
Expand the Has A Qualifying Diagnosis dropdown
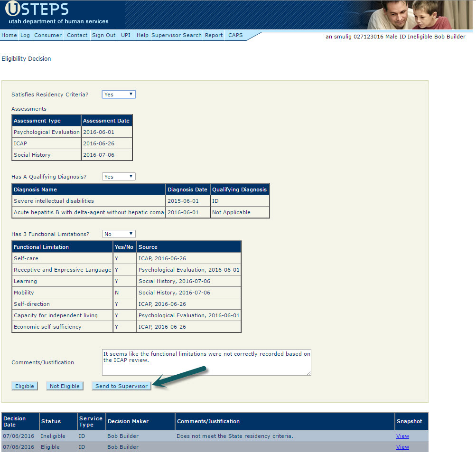119,177
